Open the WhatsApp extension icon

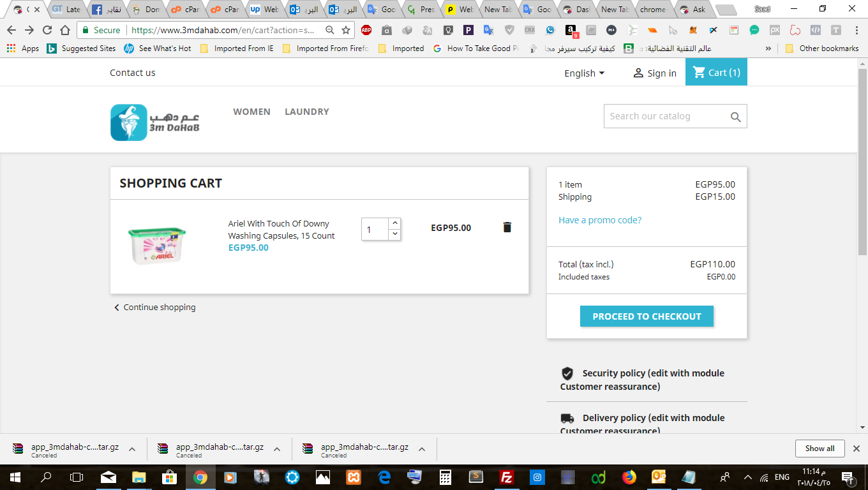[550, 30]
